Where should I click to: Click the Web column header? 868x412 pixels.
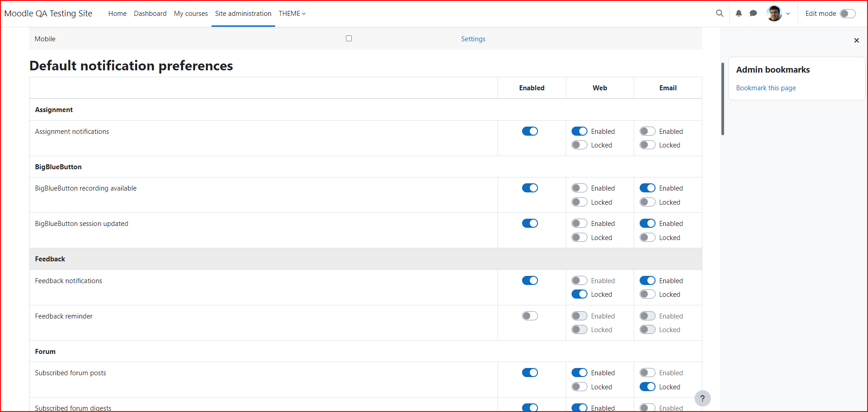point(600,88)
